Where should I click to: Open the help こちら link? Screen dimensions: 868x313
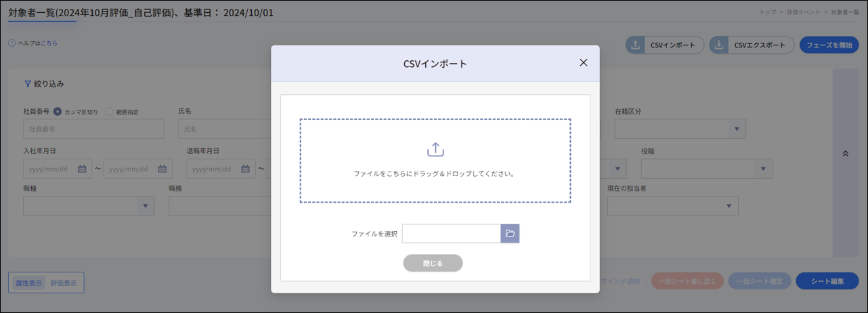pos(49,43)
